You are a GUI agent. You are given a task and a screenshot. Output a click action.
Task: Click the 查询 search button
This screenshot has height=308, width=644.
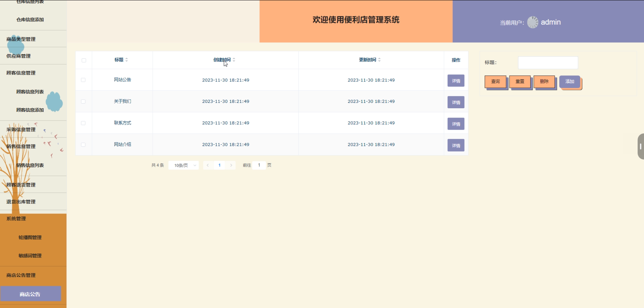pos(495,82)
